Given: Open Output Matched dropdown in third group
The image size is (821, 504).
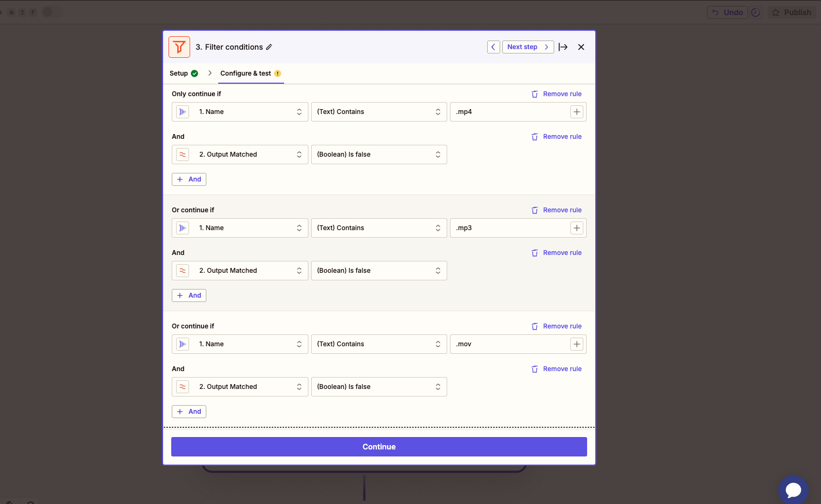Looking at the screenshot, I should pyautogui.click(x=240, y=387).
